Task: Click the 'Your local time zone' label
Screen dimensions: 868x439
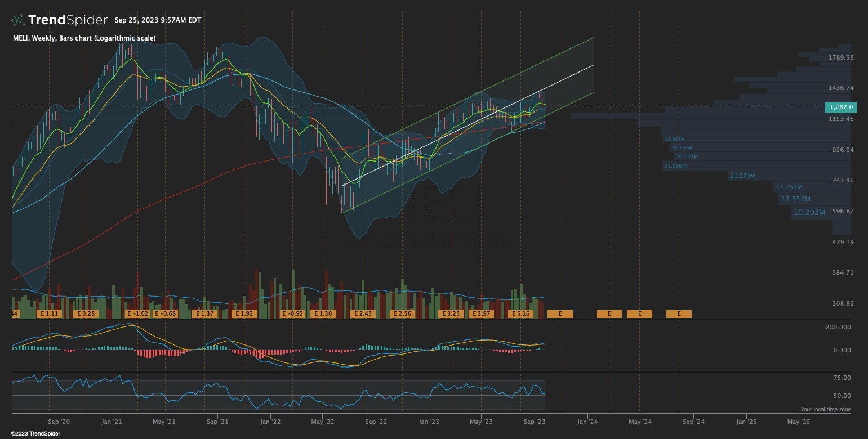Action: (825, 410)
